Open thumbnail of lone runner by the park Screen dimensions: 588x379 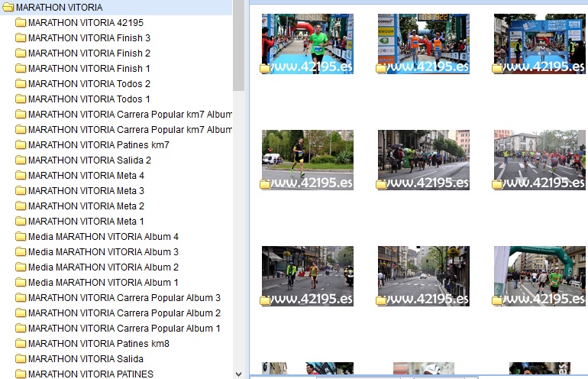pos(308,160)
